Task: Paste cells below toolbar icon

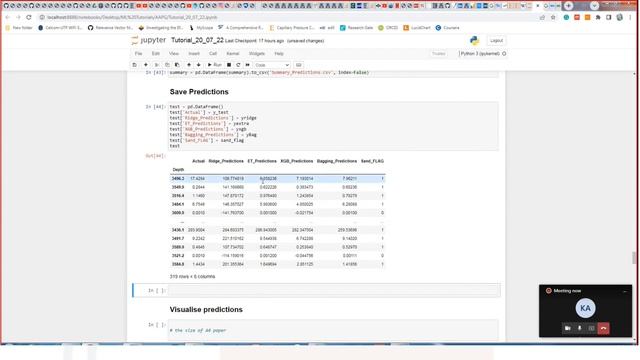Action: pyautogui.click(x=177, y=65)
